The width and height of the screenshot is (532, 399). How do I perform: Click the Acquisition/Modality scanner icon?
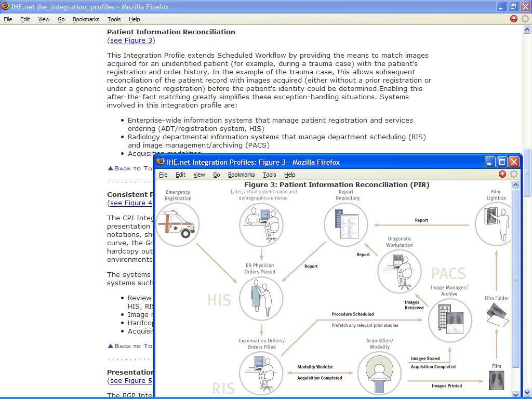click(x=379, y=373)
